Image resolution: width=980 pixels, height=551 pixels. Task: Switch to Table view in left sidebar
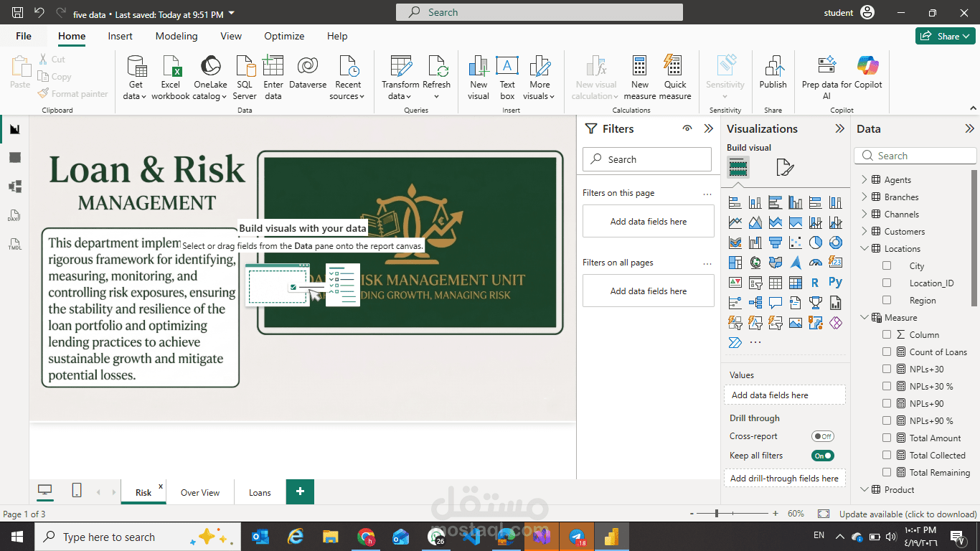click(x=14, y=158)
